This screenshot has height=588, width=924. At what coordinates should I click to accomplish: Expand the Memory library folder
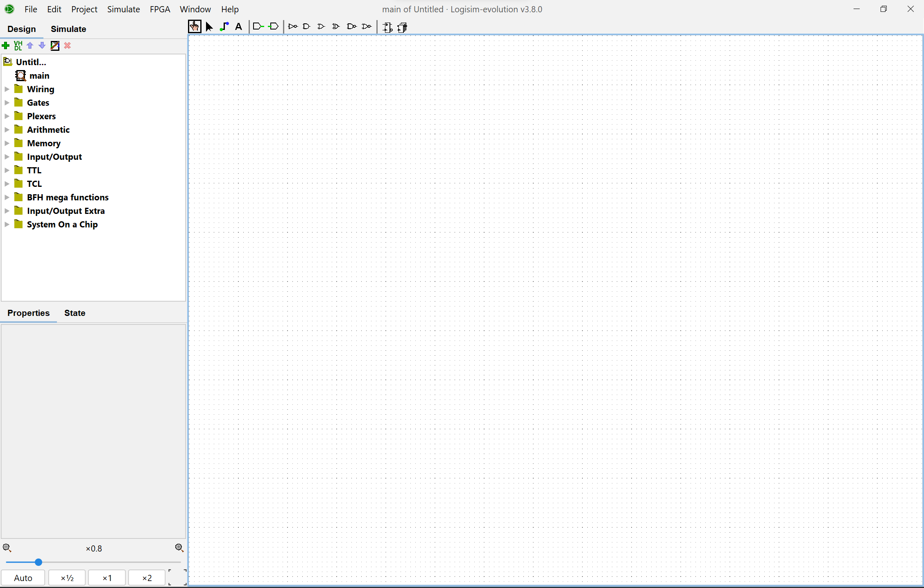(x=7, y=143)
